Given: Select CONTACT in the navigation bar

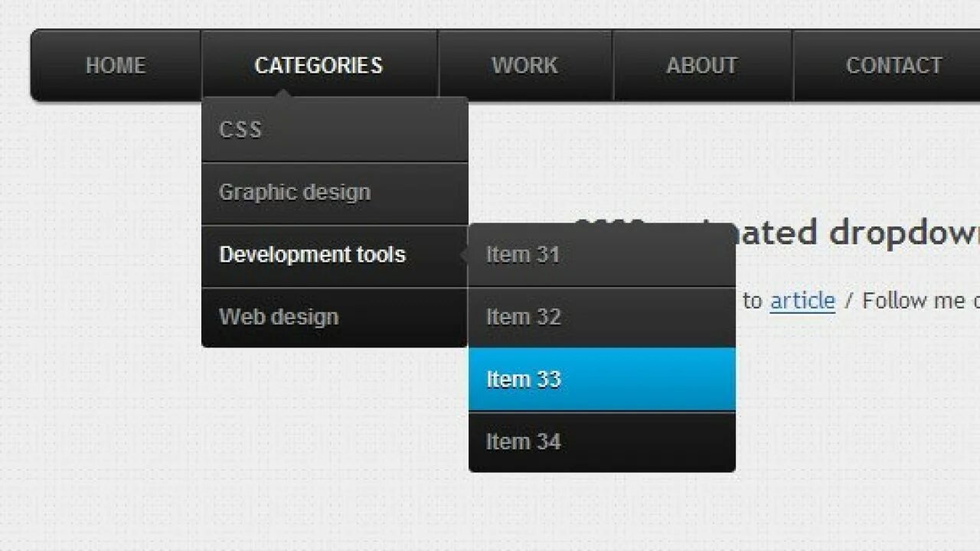Looking at the screenshot, I should click(x=893, y=66).
